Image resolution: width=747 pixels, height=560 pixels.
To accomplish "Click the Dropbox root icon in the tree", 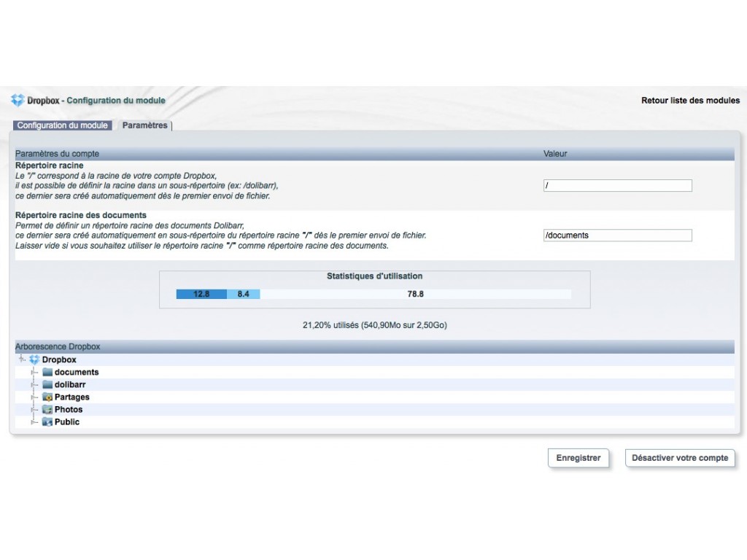I will click(34, 359).
